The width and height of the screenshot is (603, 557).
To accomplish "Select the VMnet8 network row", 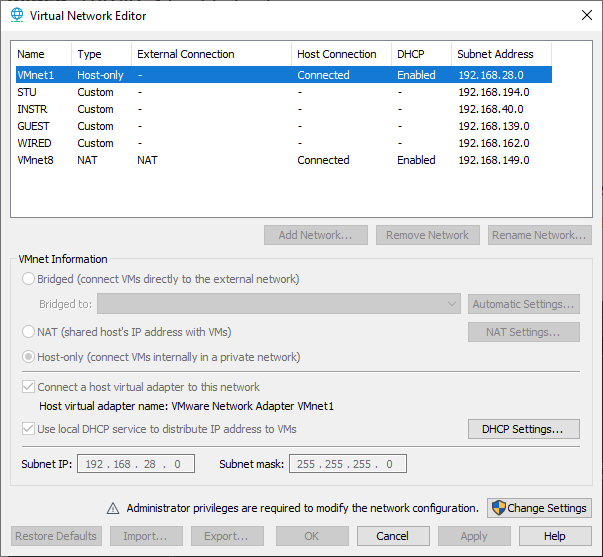I will point(284,160).
